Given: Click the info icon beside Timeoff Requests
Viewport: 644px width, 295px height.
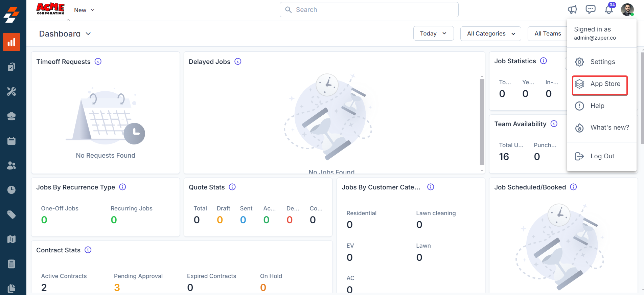Looking at the screenshot, I should click(98, 62).
